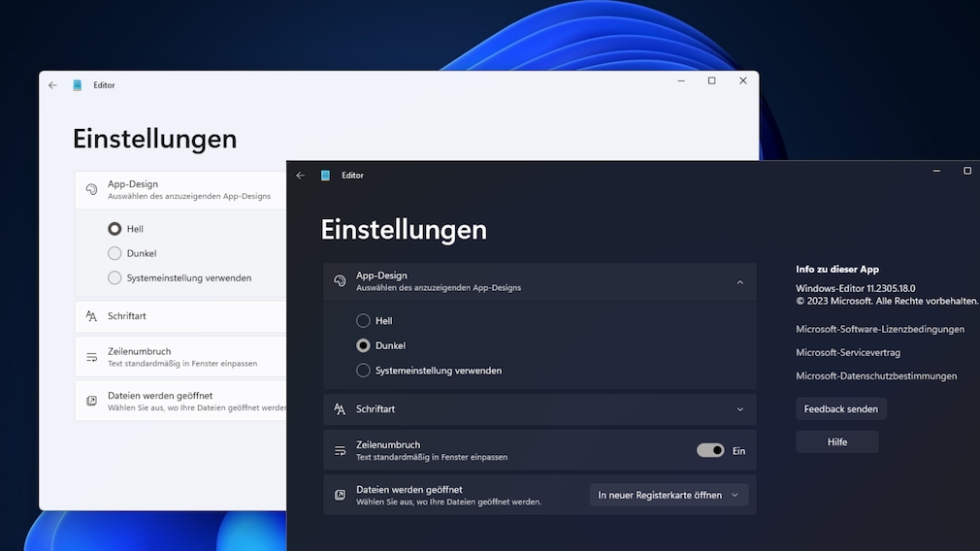980x551 pixels.
Task: Click 'Windows-Editor 11.2305.18.0' version text
Action: pyautogui.click(x=856, y=289)
